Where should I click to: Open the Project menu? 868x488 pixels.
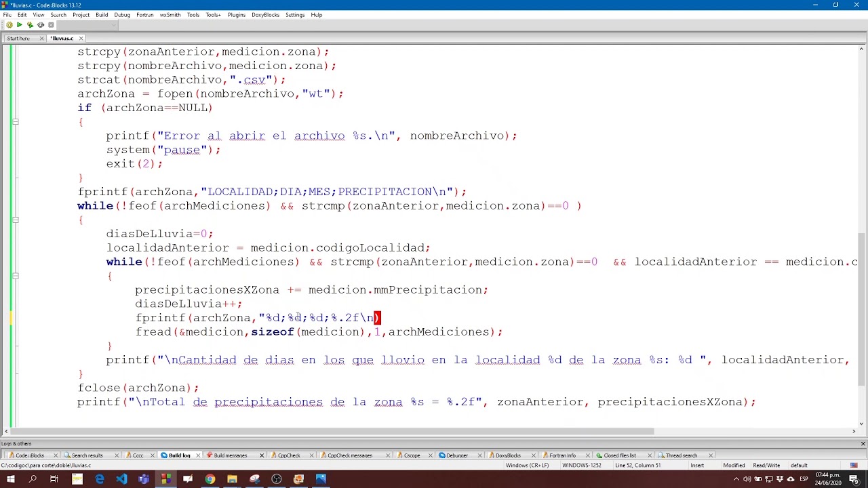pyautogui.click(x=81, y=15)
